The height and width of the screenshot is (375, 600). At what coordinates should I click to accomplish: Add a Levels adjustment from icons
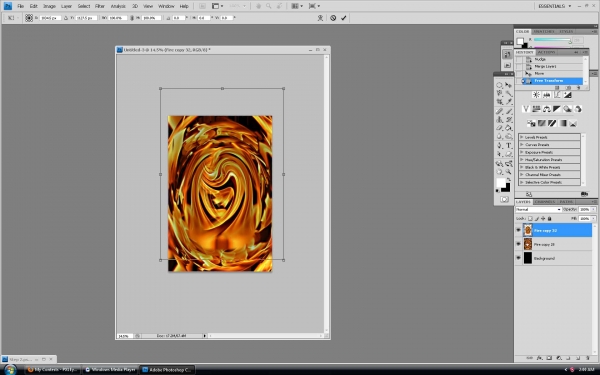[x=546, y=95]
